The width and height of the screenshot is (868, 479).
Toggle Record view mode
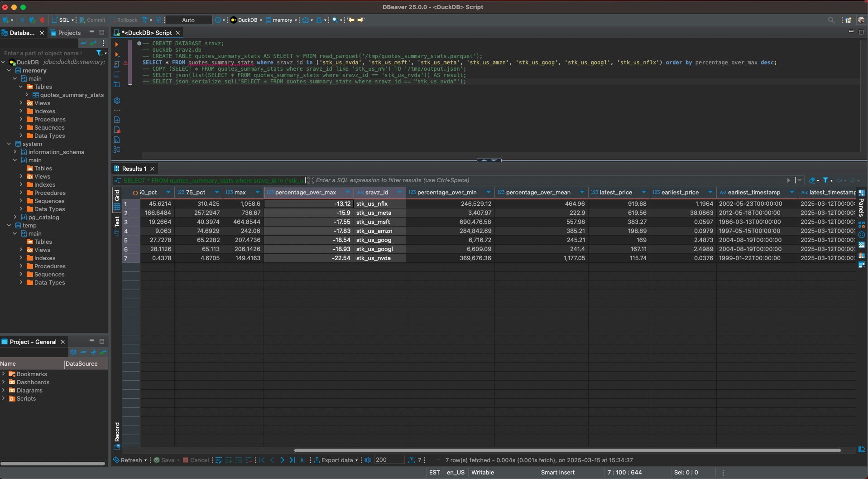coord(117,435)
